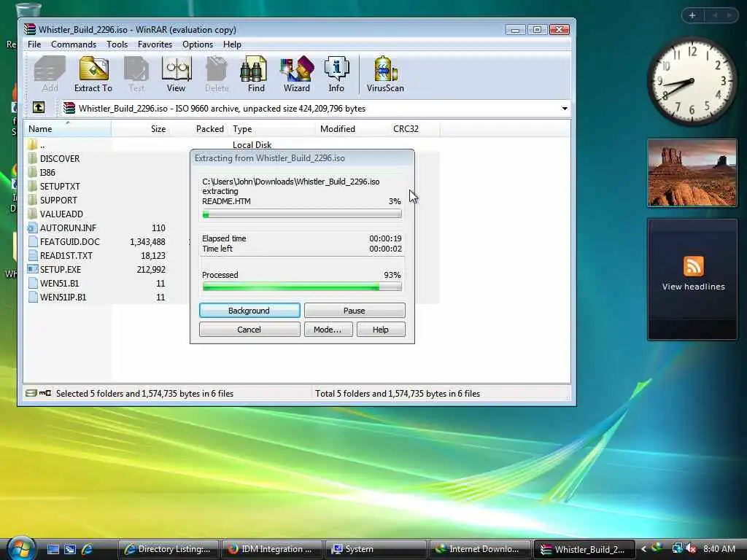Click the Test toolbar icon
The width and height of the screenshot is (747, 560).
136,74
